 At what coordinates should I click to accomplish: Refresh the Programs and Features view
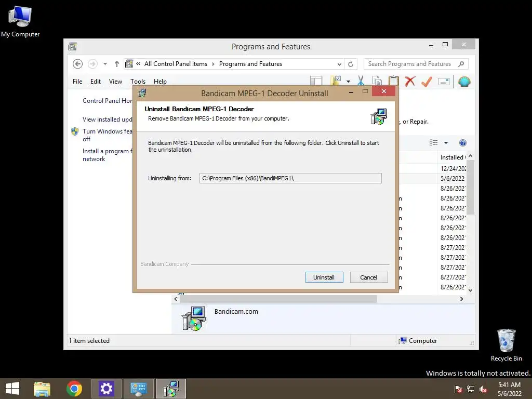pyautogui.click(x=351, y=64)
